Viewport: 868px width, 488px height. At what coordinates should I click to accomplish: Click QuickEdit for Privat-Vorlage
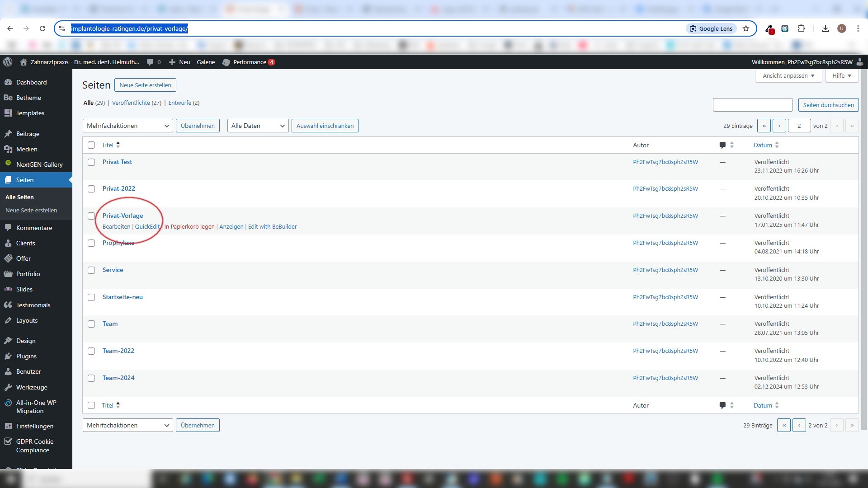coord(147,226)
